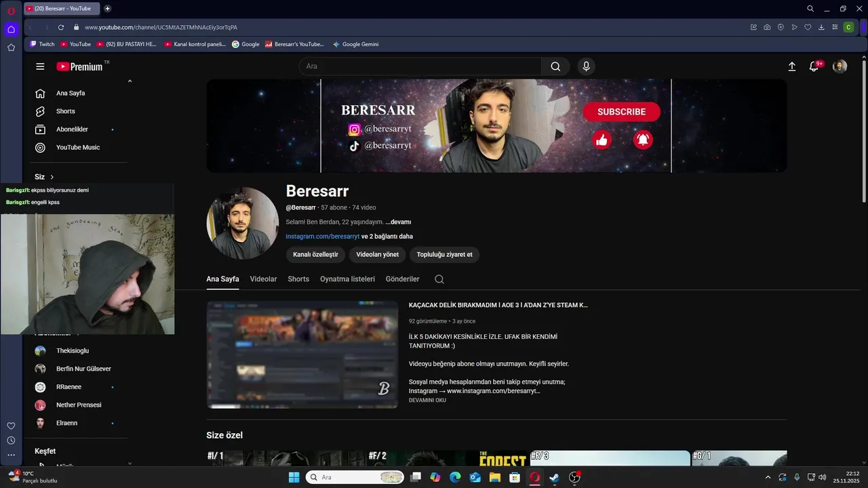This screenshot has height=488, width=868.
Task: Select the Ana Sayfa channel tab
Action: (222, 279)
